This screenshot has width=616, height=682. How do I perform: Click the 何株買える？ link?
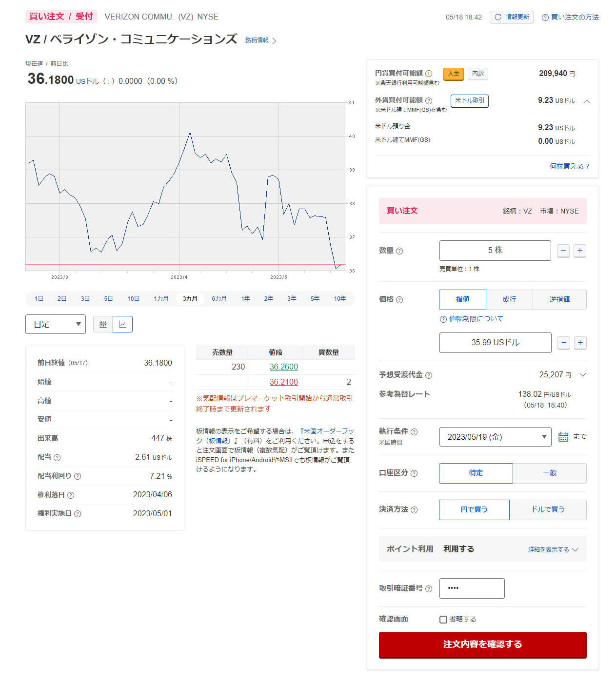[x=569, y=166]
